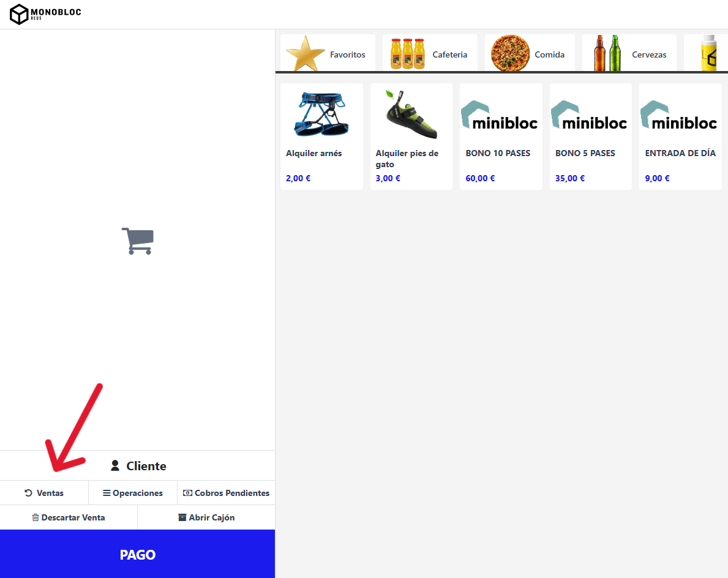This screenshot has height=578, width=728.
Task: Click the blue PAGO button
Action: point(137,554)
